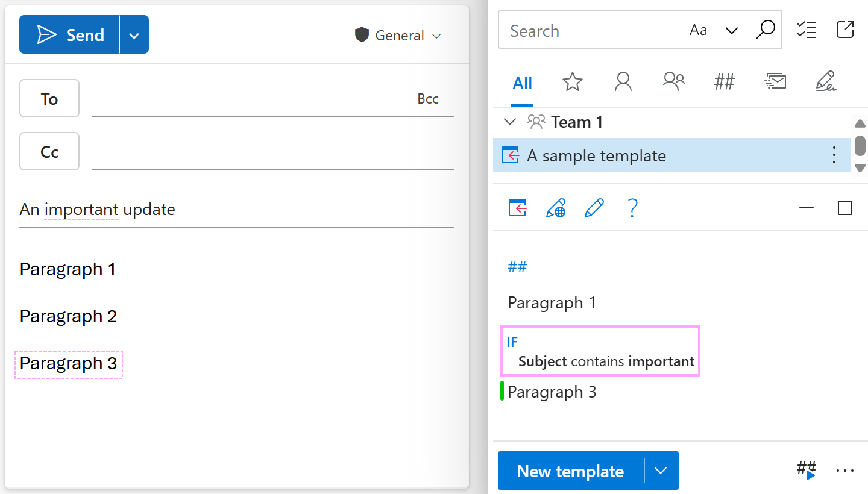Collapse the Team 1 folder

click(x=510, y=122)
